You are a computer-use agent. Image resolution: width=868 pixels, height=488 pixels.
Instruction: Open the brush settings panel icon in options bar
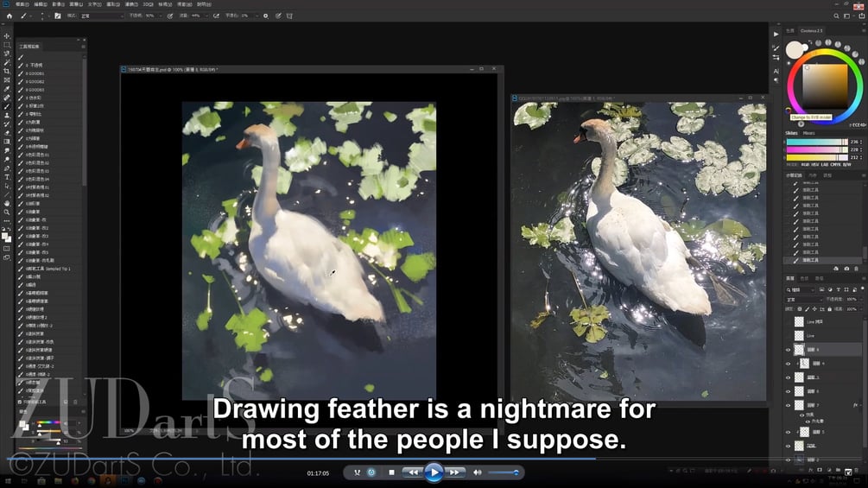58,16
